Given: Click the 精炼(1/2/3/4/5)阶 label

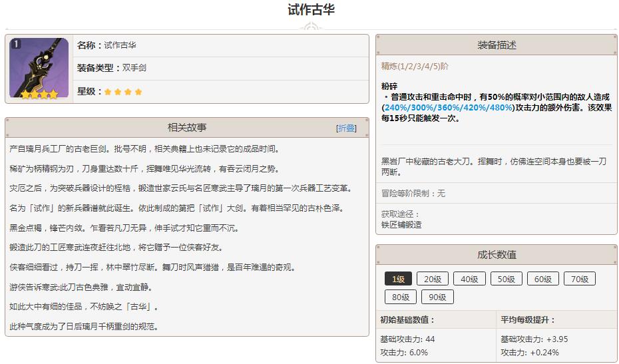Looking at the screenshot, I should coord(415,67).
